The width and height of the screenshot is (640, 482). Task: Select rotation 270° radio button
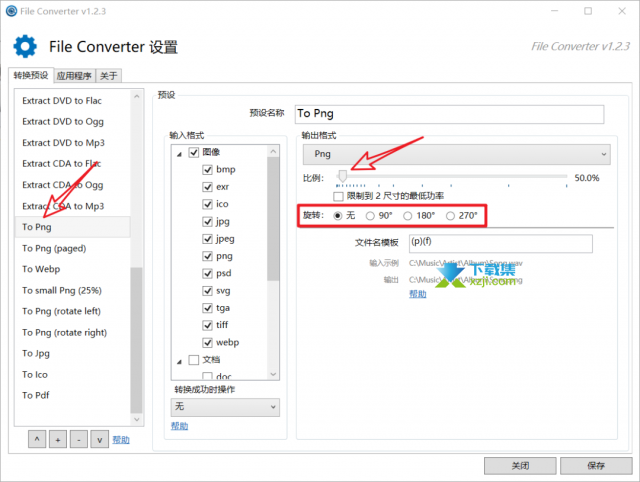point(450,215)
